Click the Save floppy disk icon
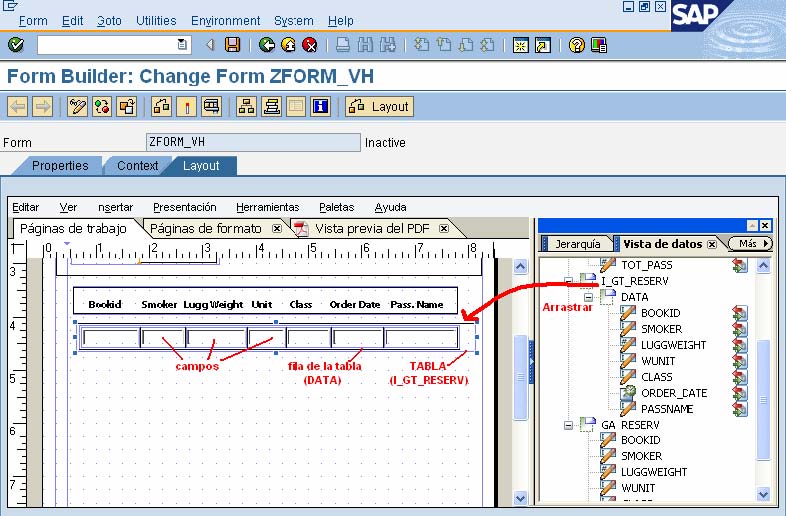This screenshot has height=516, width=786. pyautogui.click(x=233, y=45)
